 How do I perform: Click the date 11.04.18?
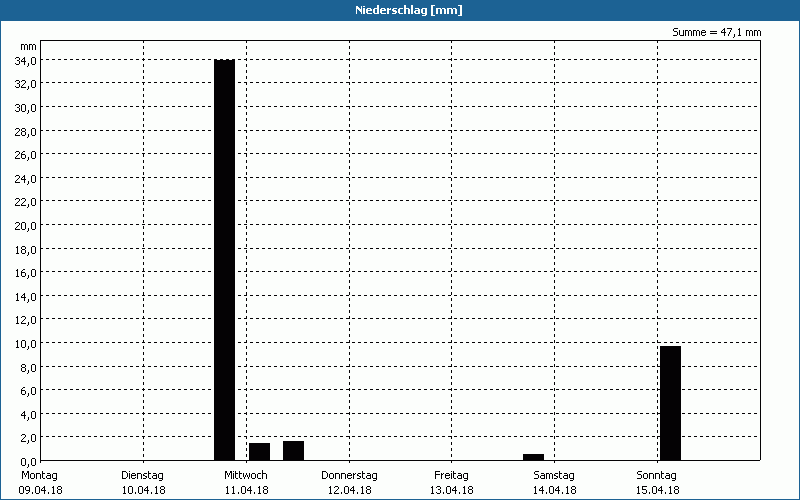246,490
